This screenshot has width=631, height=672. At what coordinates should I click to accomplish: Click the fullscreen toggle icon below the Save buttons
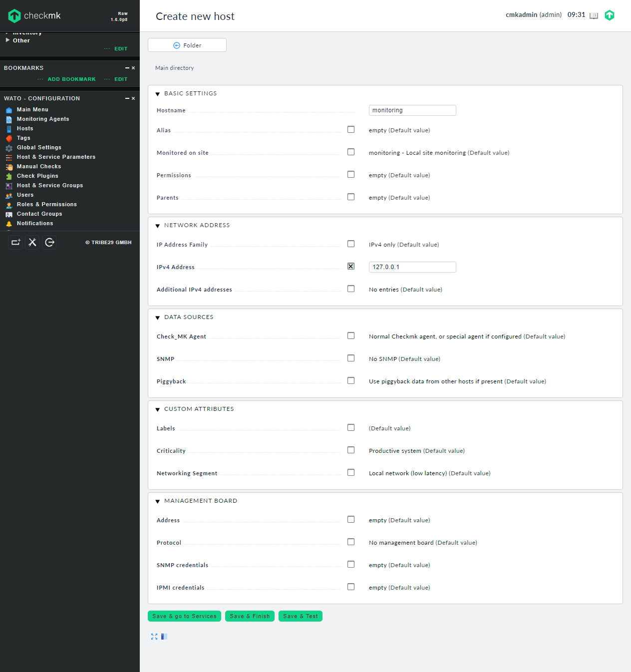tap(154, 637)
